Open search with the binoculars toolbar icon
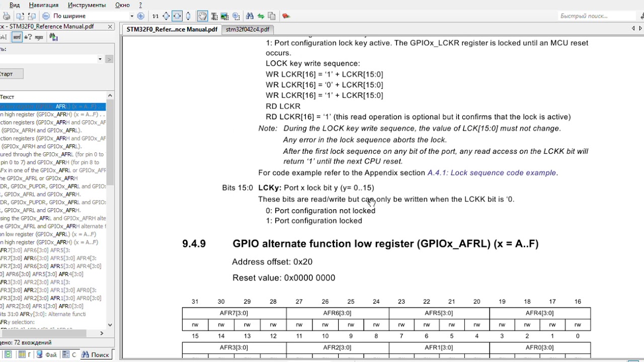 click(x=250, y=16)
